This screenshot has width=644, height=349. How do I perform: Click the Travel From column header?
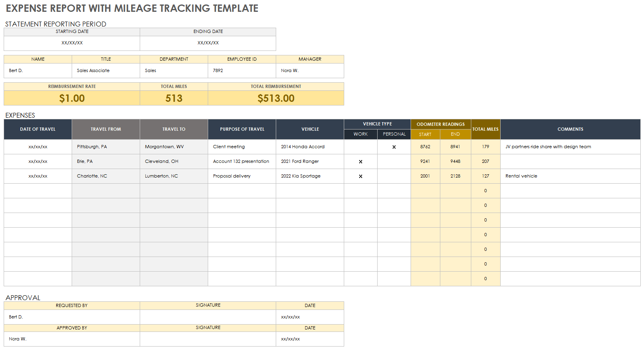[x=106, y=129]
